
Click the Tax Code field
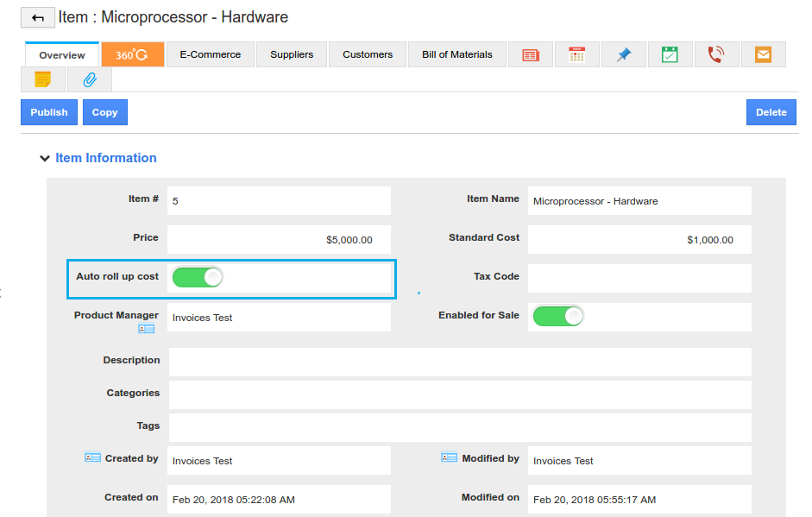(639, 278)
